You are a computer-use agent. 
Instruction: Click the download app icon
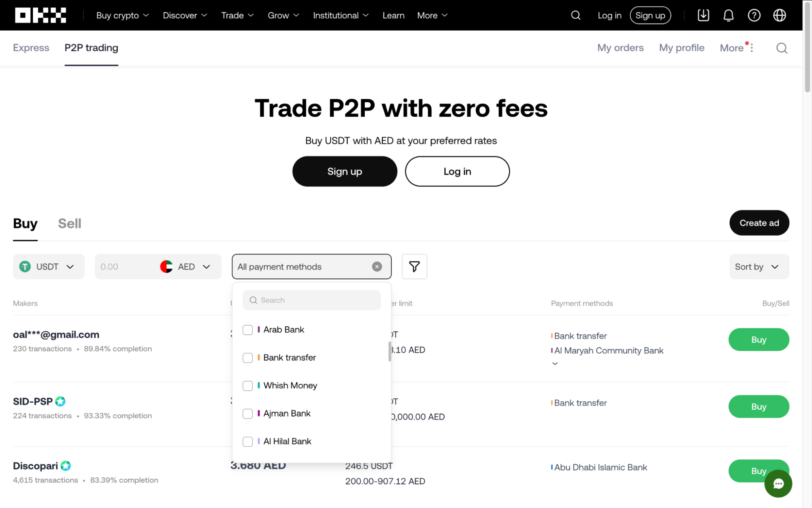click(703, 15)
